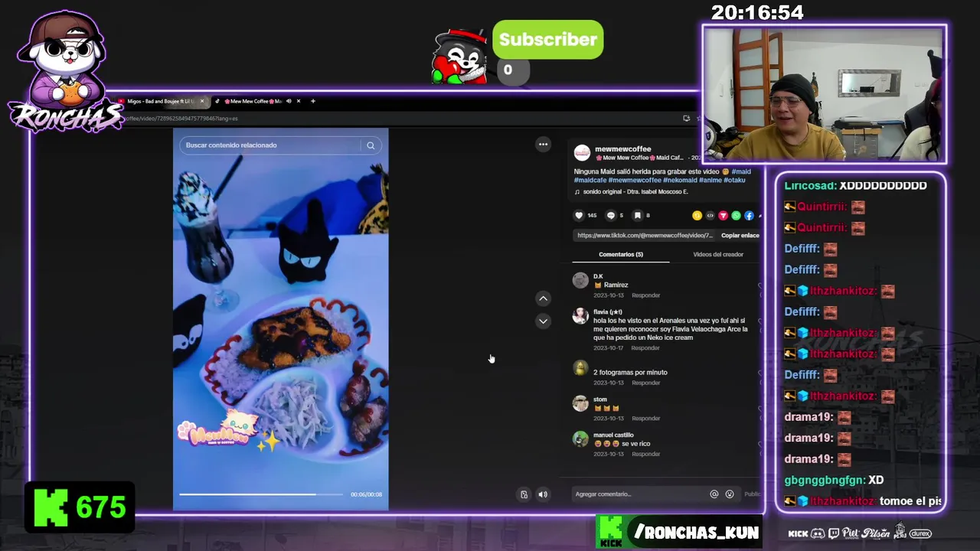The image size is (980, 551).
Task: Click the #anime hashtag
Action: [710, 181]
